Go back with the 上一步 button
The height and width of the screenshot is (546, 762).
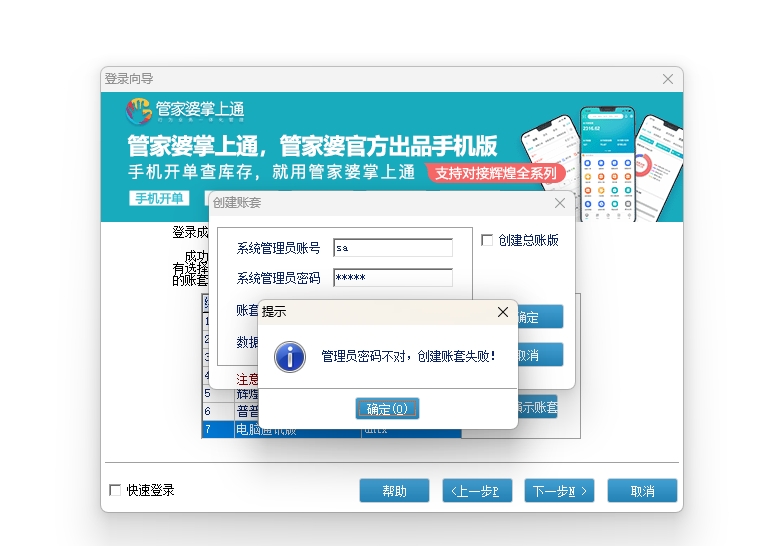click(477, 491)
